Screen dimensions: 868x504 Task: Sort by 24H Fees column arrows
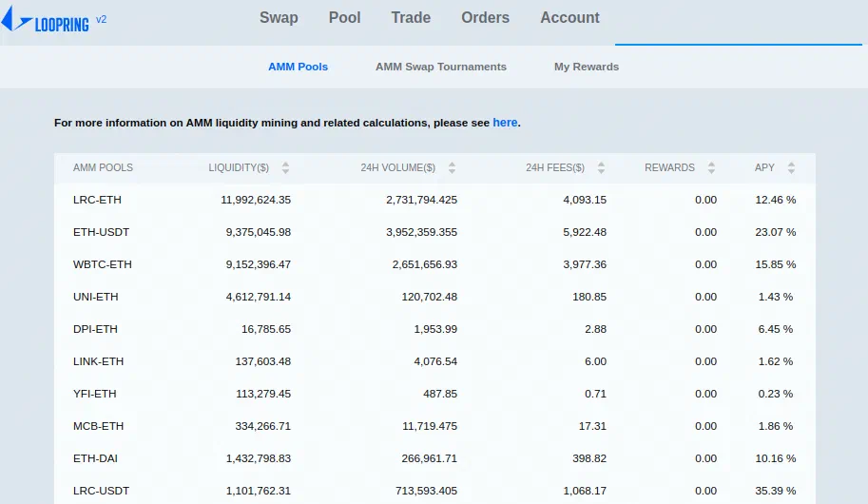click(601, 167)
